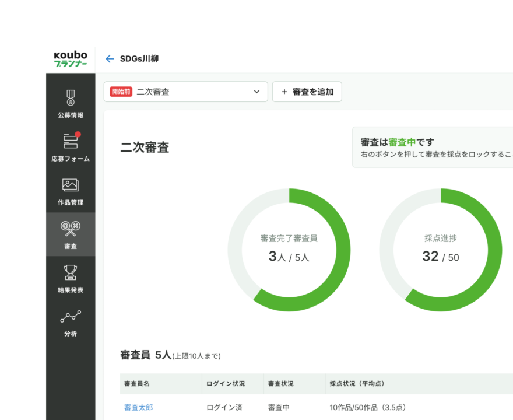Viewport: 513px width, 420px height.
Task: Select the 審査 icon in the sidebar
Action: pyautogui.click(x=71, y=228)
